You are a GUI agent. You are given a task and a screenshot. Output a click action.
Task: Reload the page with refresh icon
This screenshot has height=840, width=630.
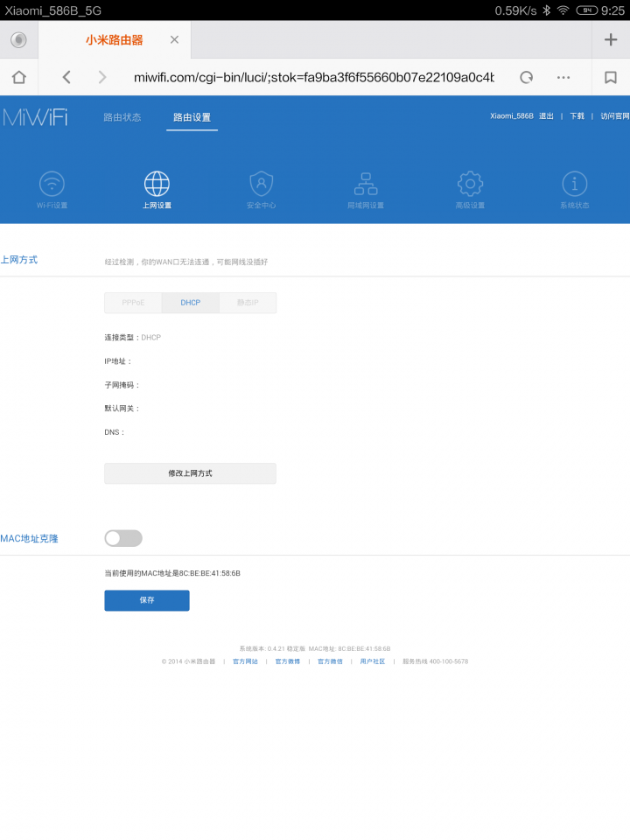pos(527,77)
